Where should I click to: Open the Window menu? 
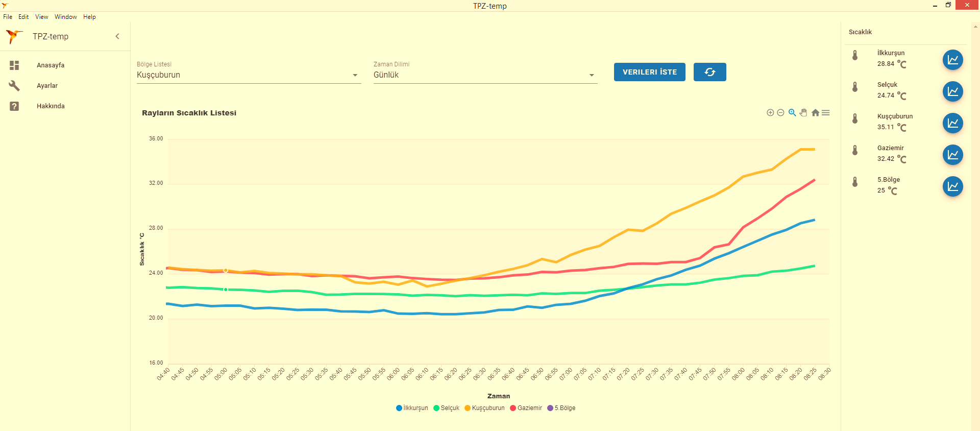pos(66,17)
